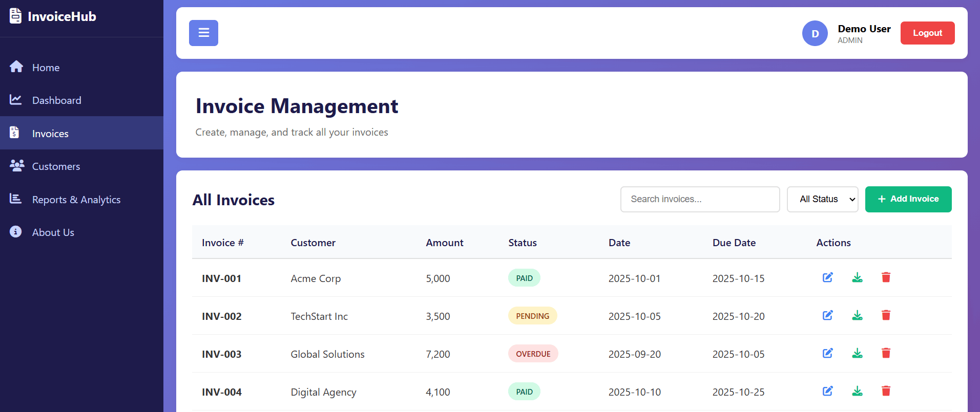The image size is (980, 412).
Task: Click the Add Invoice button
Action: 908,199
